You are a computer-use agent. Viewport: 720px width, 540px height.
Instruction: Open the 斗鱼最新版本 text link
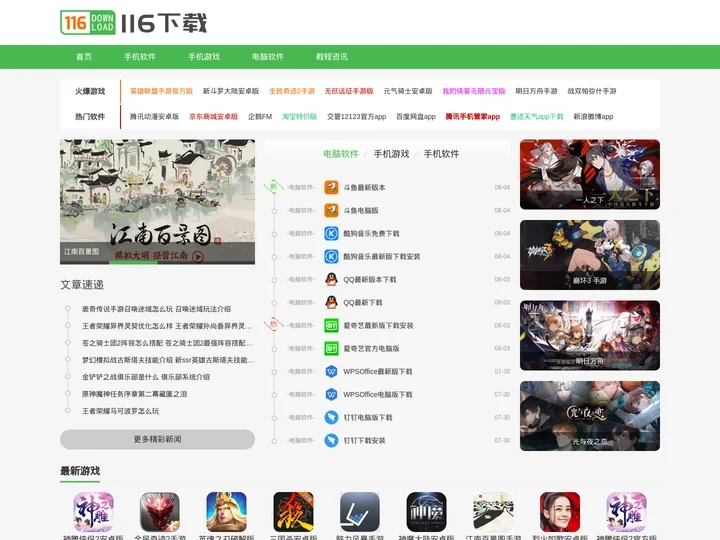(x=364, y=187)
